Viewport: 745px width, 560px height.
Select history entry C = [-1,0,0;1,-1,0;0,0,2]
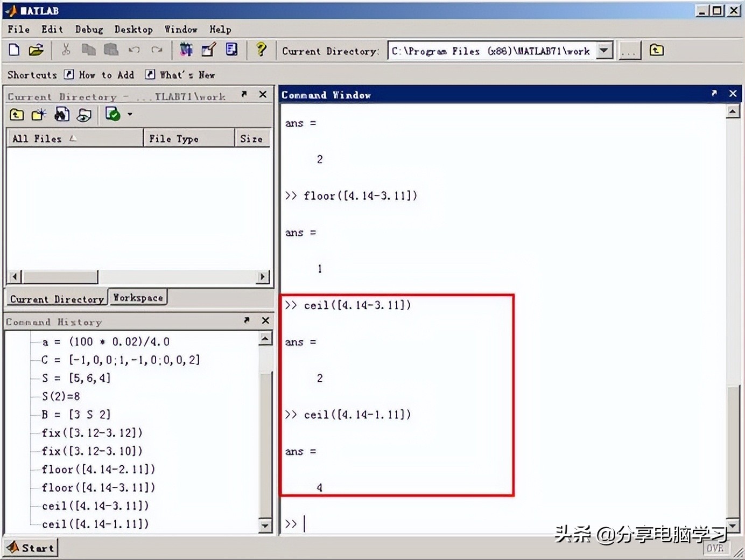point(121,360)
